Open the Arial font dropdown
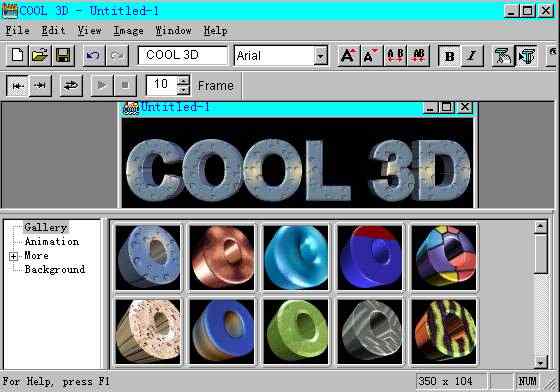 tap(321, 56)
